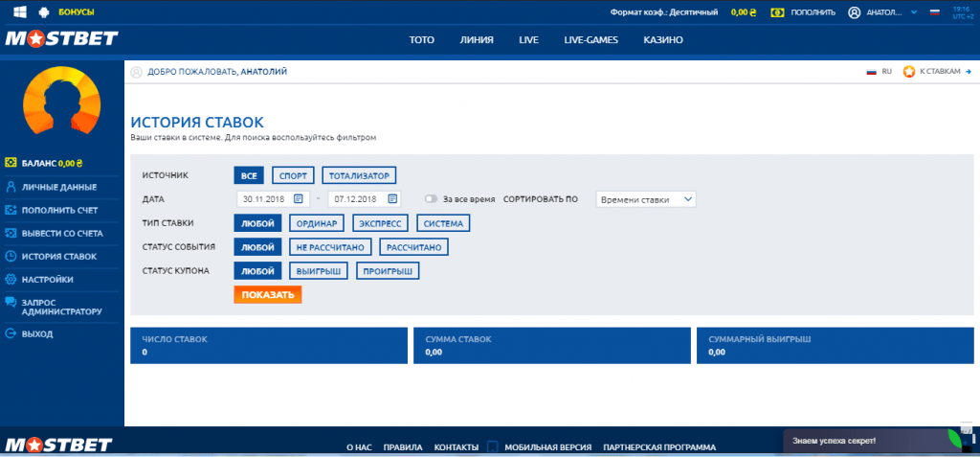The width and height of the screenshot is (980, 457).
Task: Select ПРОИГРЫШ coupon status
Action: 388,271
